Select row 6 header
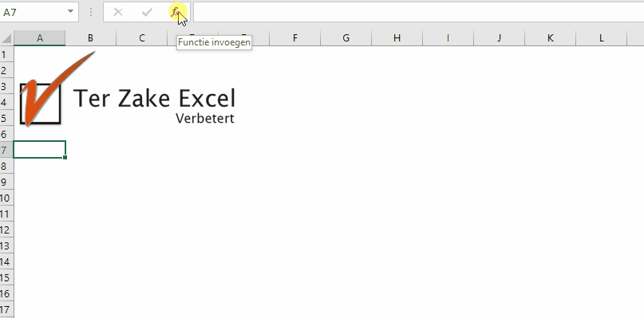 [6, 134]
